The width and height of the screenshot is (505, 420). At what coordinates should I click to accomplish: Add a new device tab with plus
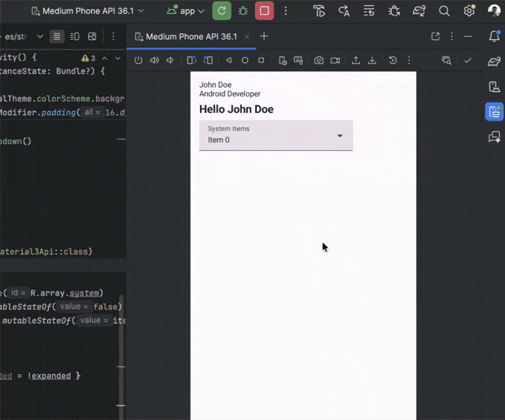(x=264, y=36)
